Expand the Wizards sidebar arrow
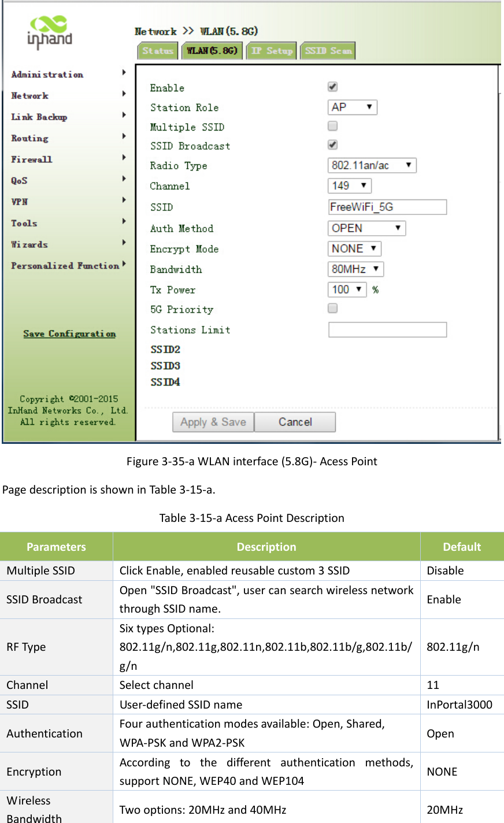 [123, 244]
